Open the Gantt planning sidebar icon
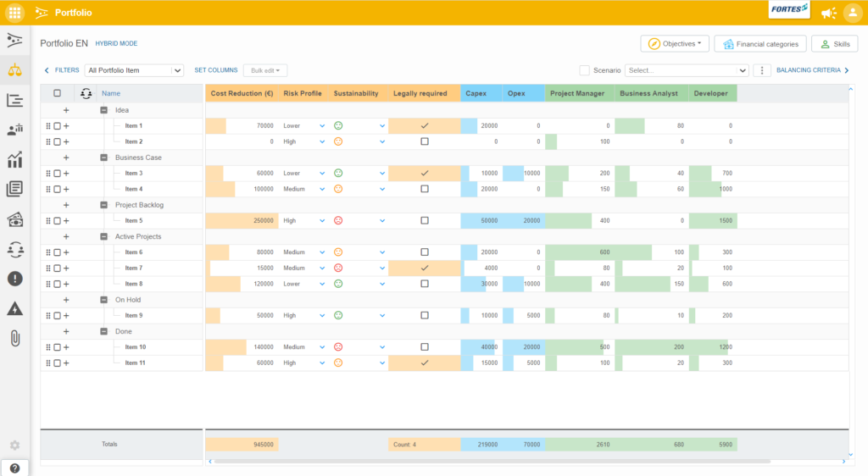868x476 pixels. coord(15,100)
